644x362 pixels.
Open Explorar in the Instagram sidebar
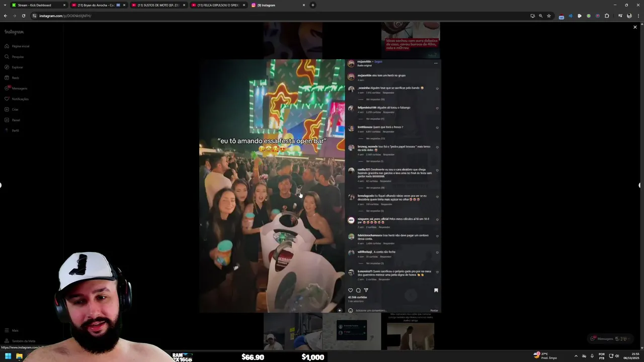(x=14, y=67)
